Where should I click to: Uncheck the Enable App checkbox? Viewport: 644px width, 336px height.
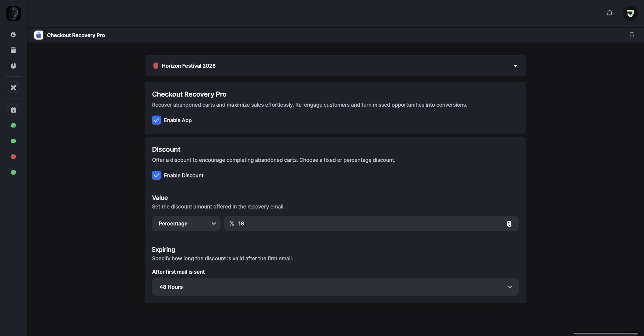point(156,120)
